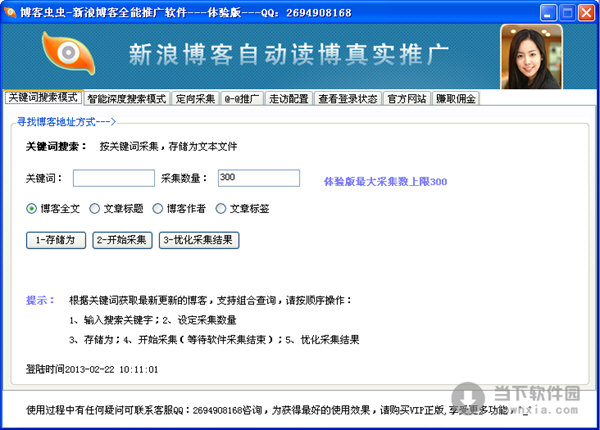This screenshot has width=600, height=430.
Task: Click the 2-开始采集 button
Action: coord(122,240)
